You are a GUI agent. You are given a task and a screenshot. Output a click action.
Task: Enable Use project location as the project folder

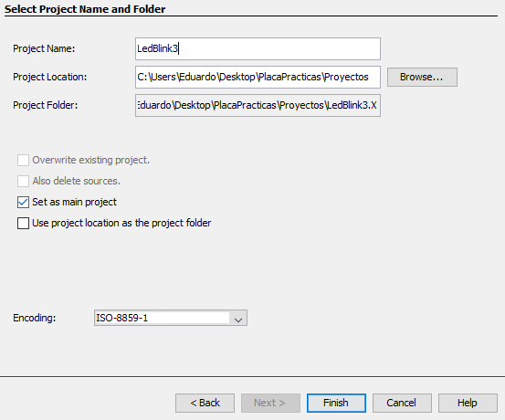click(23, 223)
